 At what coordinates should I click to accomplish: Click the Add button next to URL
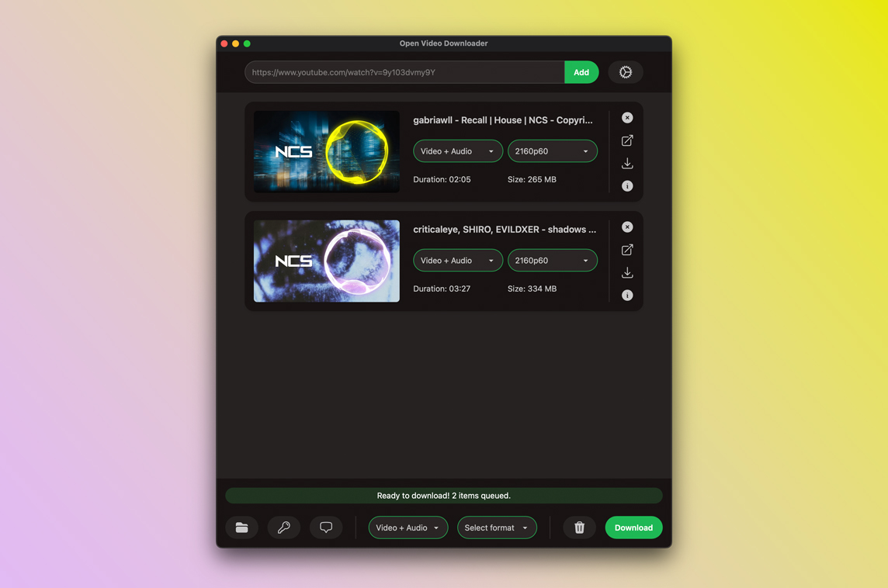tap(581, 72)
